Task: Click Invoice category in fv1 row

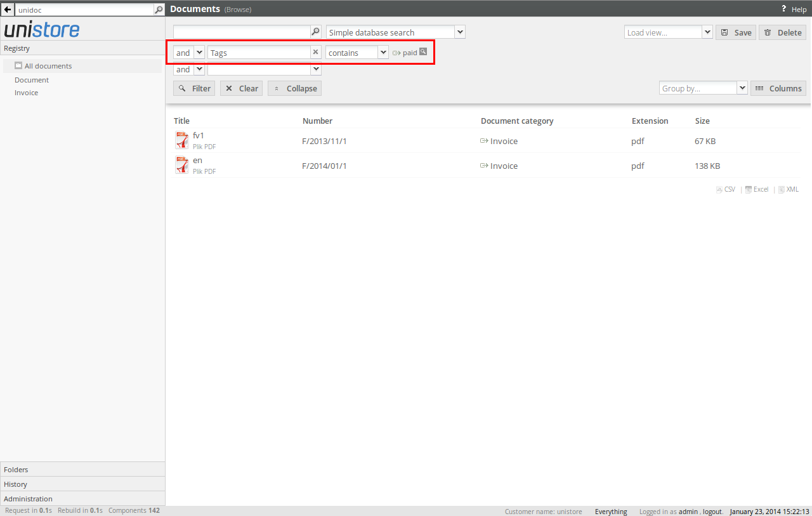Action: pyautogui.click(x=504, y=141)
